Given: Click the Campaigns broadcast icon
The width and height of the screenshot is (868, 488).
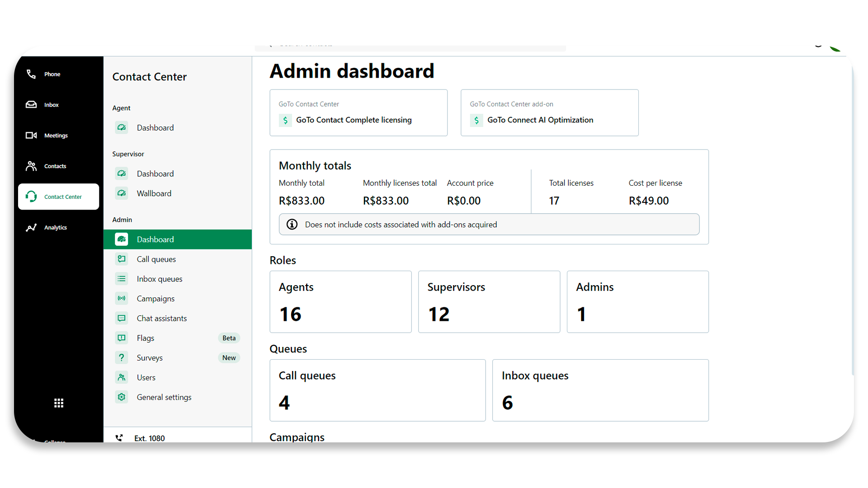Looking at the screenshot, I should pos(122,298).
